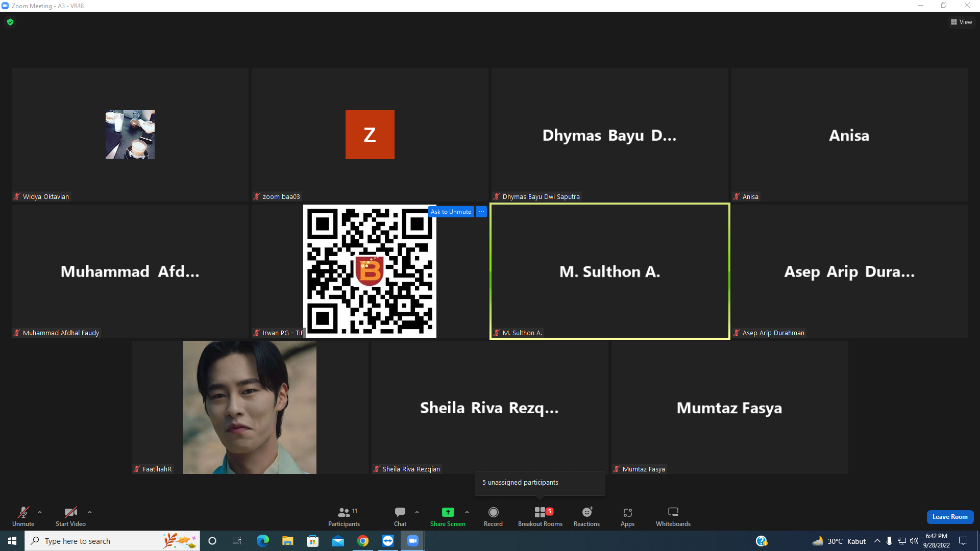The image size is (980, 551).
Task: Click the Leave Room button
Action: coord(950,517)
